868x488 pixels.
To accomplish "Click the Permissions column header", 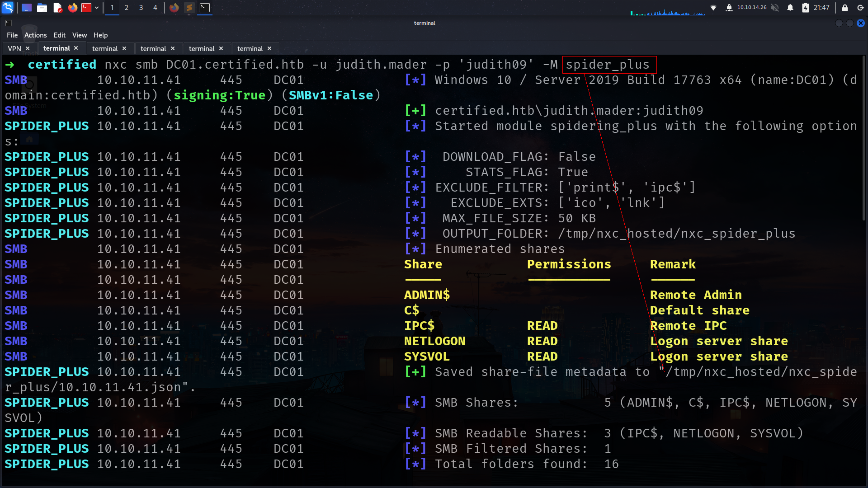I will (569, 264).
